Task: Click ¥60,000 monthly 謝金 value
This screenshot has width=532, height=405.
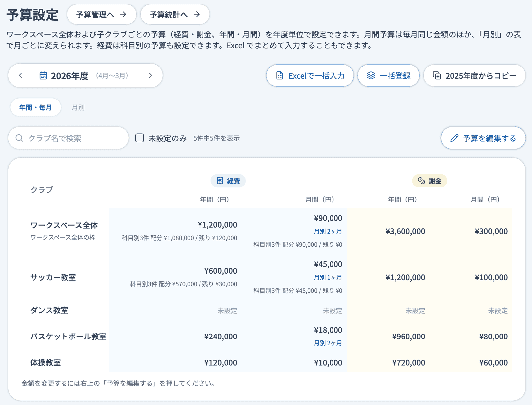Action: pos(494,363)
